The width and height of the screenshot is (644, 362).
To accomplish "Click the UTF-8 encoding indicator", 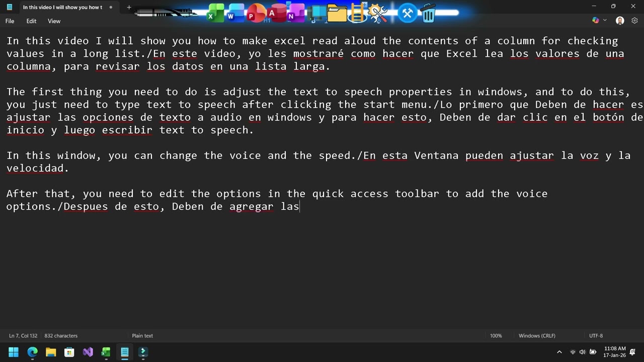I will click(596, 336).
